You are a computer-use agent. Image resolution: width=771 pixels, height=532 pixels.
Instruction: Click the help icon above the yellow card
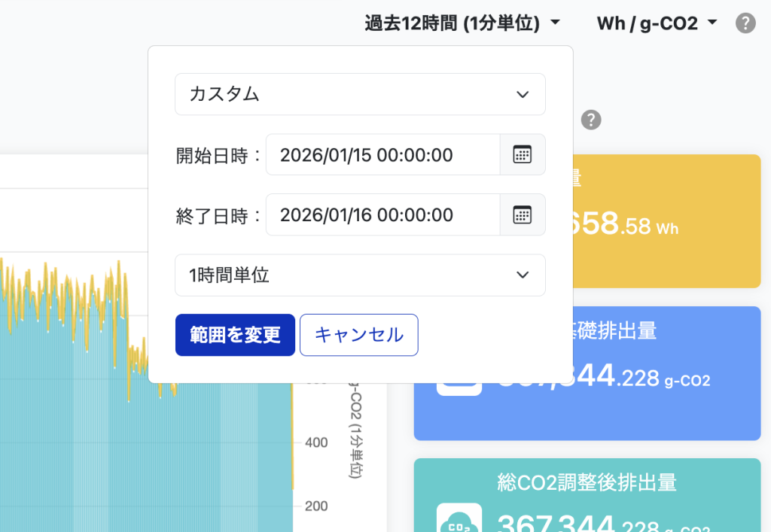[591, 120]
